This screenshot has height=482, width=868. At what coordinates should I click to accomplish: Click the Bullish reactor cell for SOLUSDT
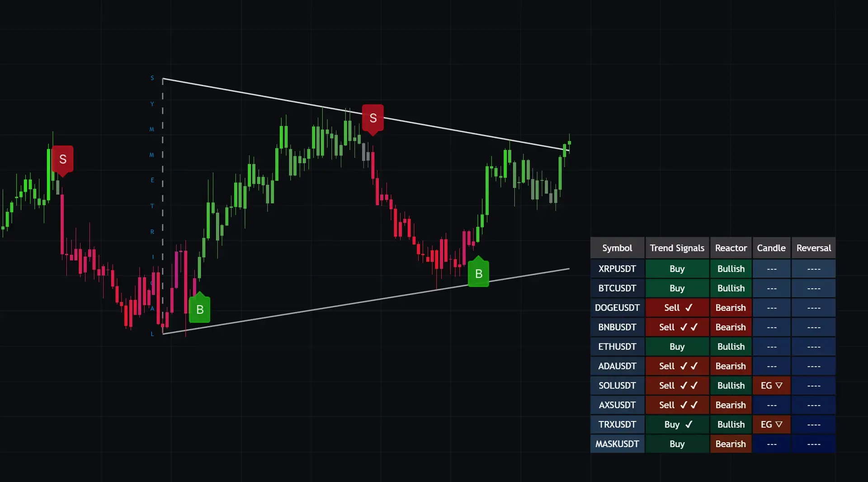(731, 385)
